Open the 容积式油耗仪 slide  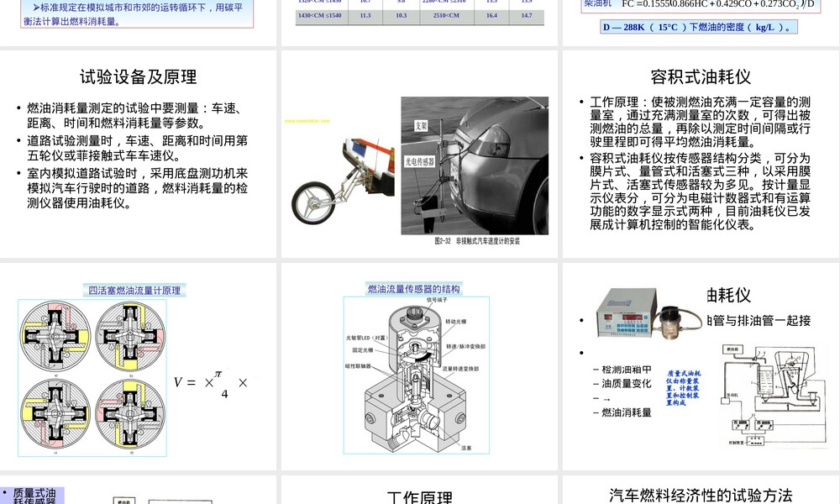click(x=701, y=154)
